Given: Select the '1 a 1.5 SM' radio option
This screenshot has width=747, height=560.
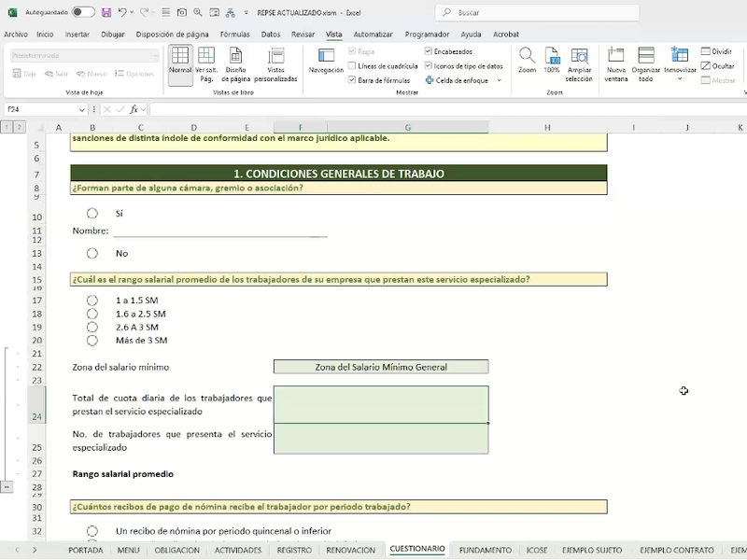Looking at the screenshot, I should point(92,301).
